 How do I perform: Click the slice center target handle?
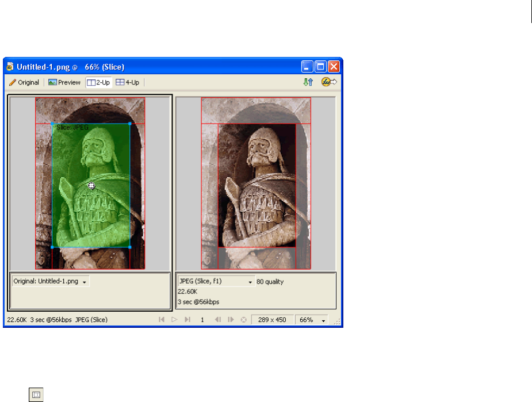(x=91, y=186)
